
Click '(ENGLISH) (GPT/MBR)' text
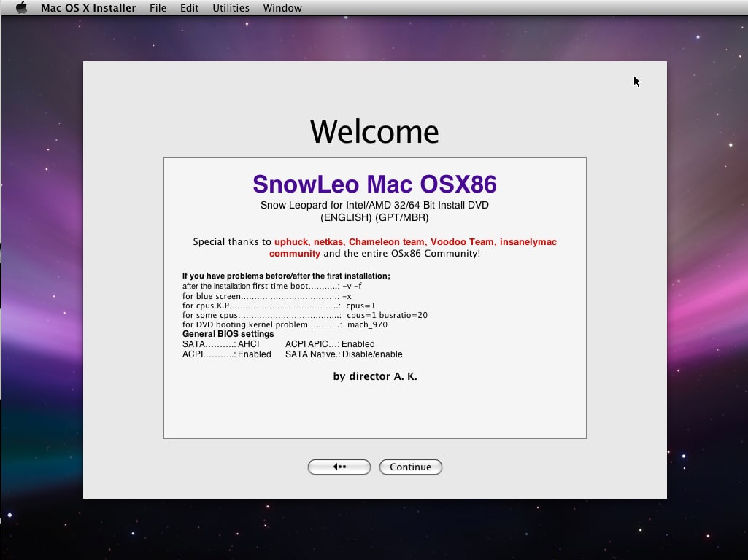coord(374,217)
